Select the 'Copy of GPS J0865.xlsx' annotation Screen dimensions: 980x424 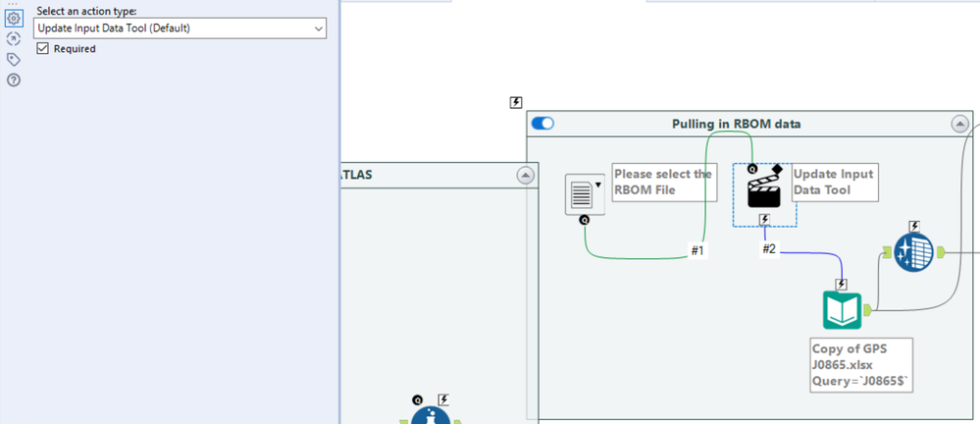860,365
